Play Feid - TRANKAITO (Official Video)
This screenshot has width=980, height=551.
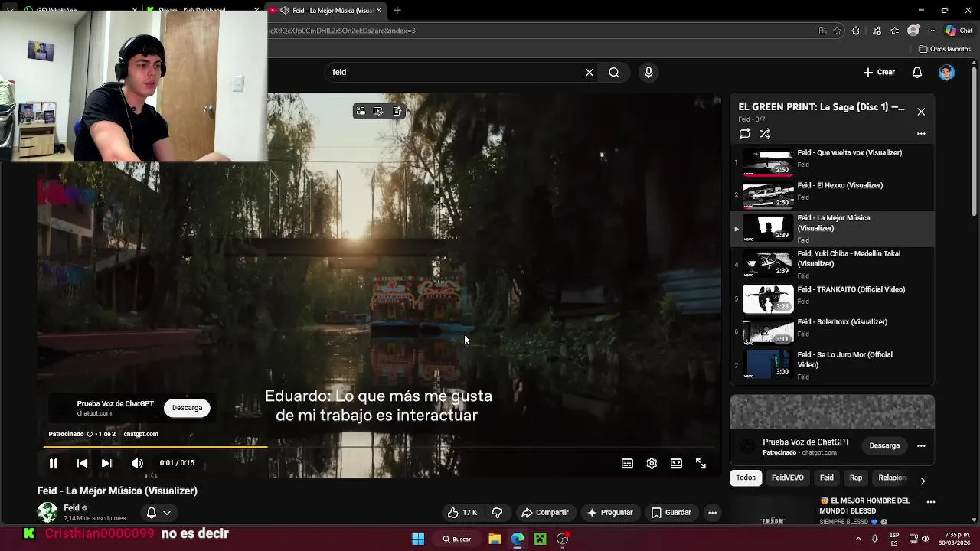pos(832,298)
